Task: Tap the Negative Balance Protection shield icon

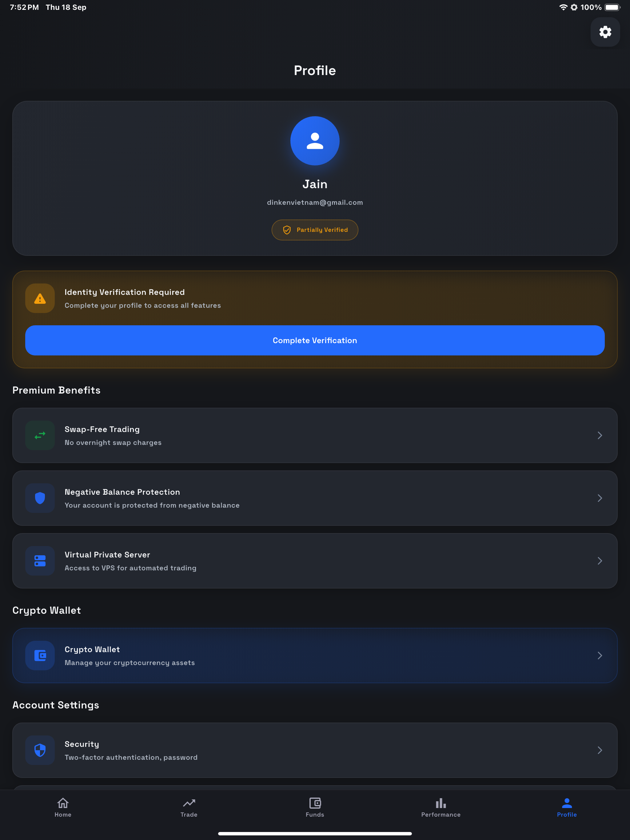Action: click(40, 498)
